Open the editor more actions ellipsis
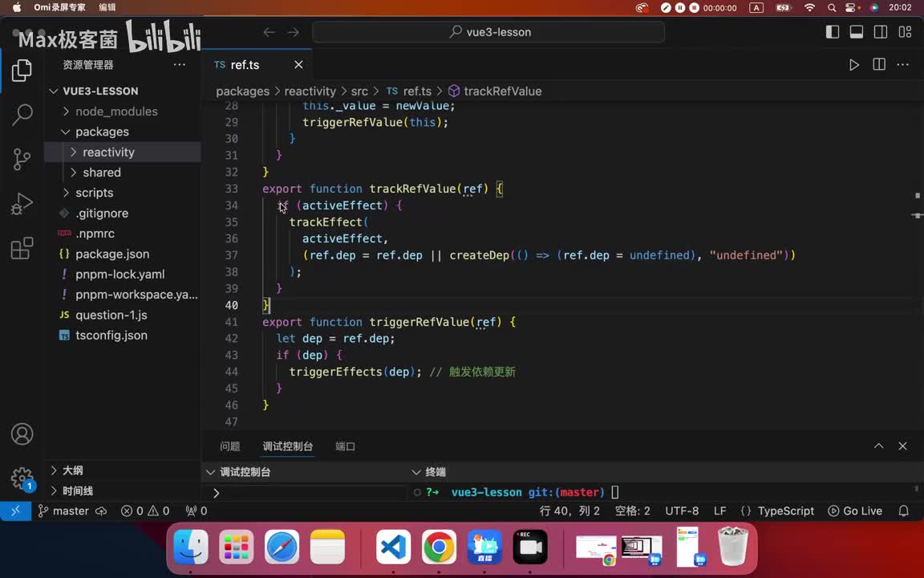 pyautogui.click(x=903, y=64)
